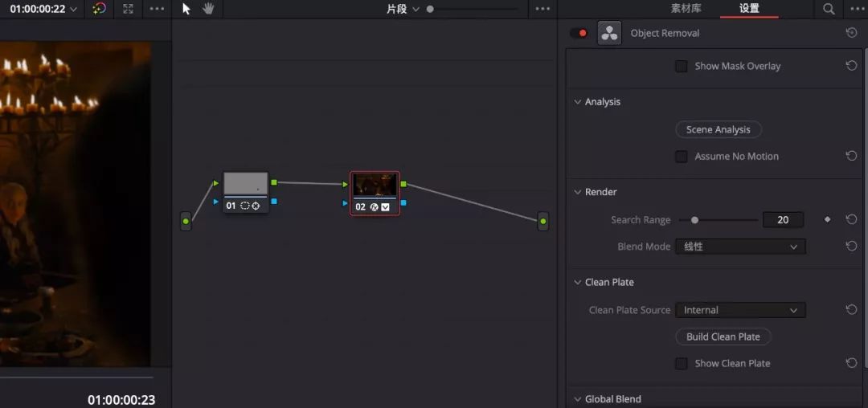Select the hand pan tool
868x408 pixels.
click(x=208, y=9)
